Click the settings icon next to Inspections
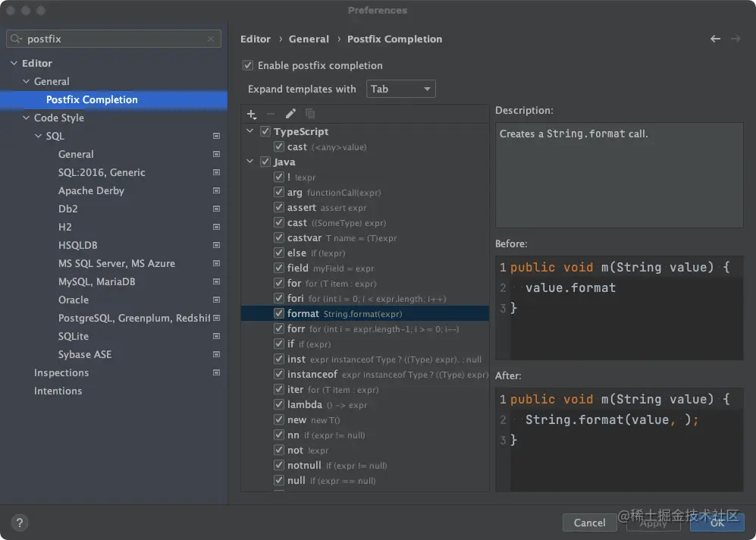 pos(216,373)
